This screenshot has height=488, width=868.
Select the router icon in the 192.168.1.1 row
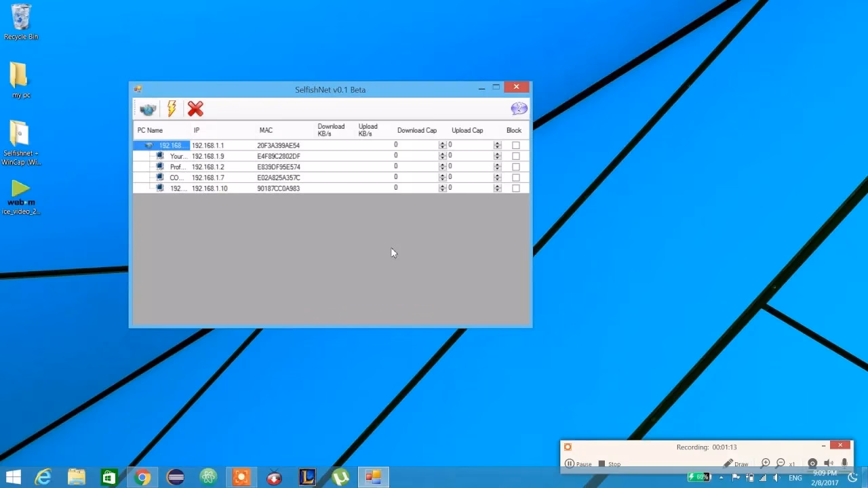tap(149, 145)
